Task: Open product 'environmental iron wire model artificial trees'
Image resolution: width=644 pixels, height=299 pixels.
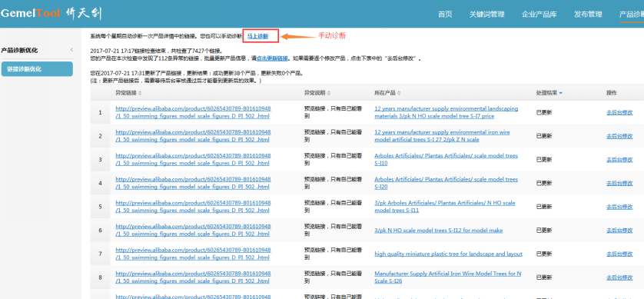Action: [442, 136]
